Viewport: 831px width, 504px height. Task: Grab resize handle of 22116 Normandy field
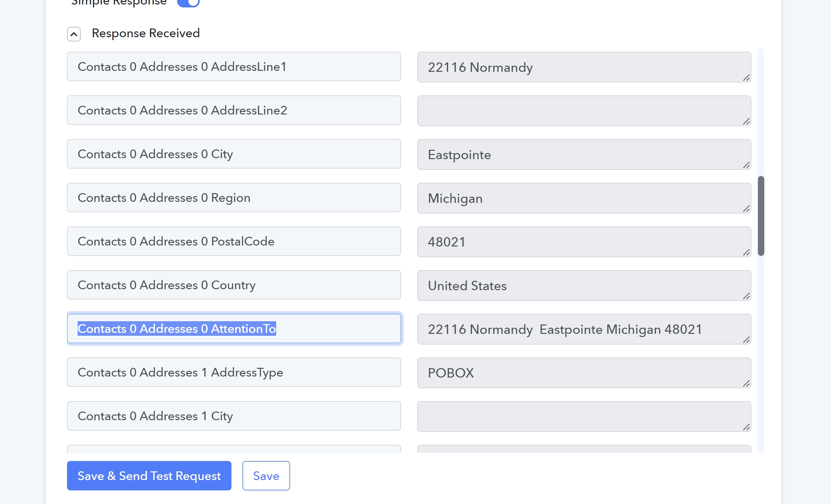click(747, 78)
